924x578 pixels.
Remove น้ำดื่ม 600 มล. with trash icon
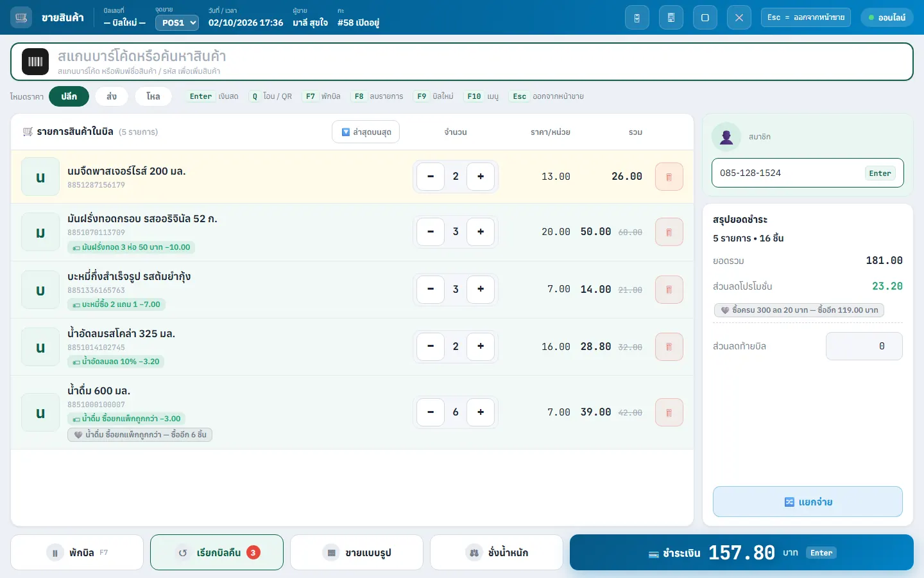(669, 412)
